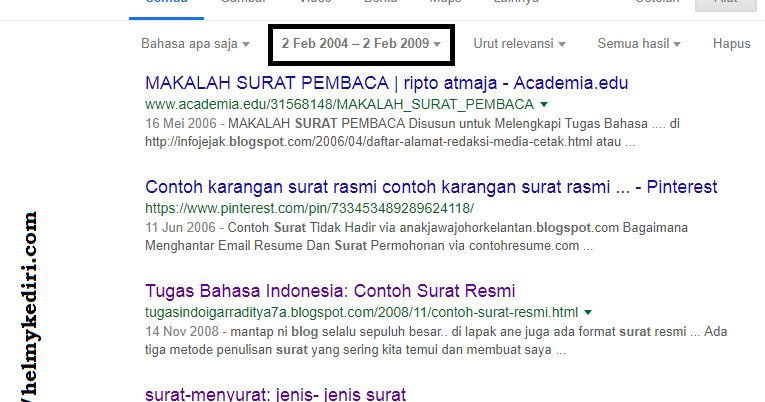Expand the arrow next to the tugasindoigarraditya7a URL
Image resolution: width=765 pixels, height=402 pixels.
pyautogui.click(x=588, y=312)
